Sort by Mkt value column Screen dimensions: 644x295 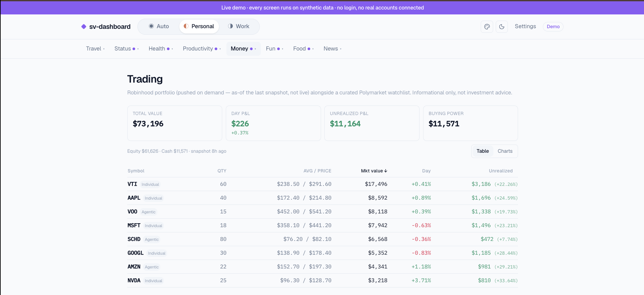[x=374, y=171]
